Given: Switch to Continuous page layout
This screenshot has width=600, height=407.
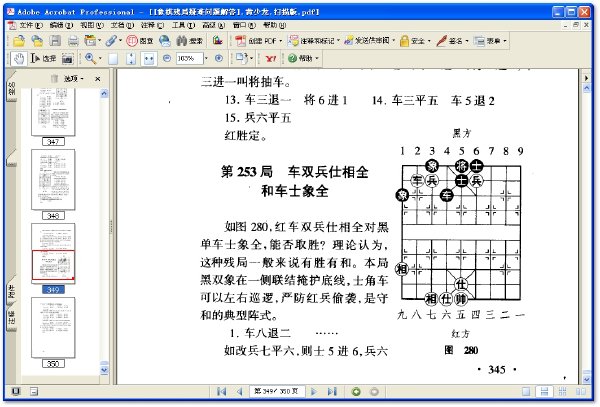Looking at the screenshot, I should pos(544,391).
